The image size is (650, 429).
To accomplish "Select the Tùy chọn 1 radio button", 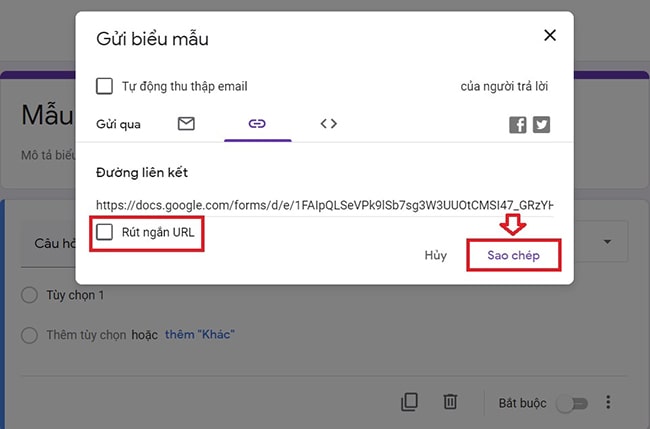I will pos(28,295).
